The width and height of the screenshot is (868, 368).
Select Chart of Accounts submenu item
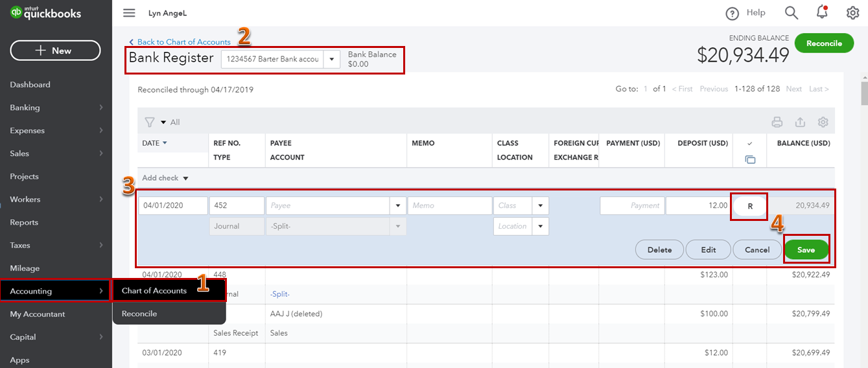pyautogui.click(x=154, y=291)
